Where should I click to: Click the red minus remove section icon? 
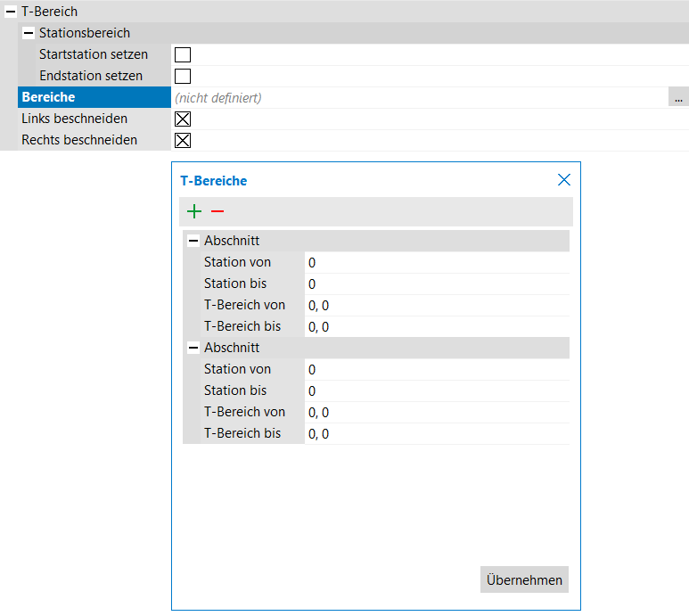217,211
